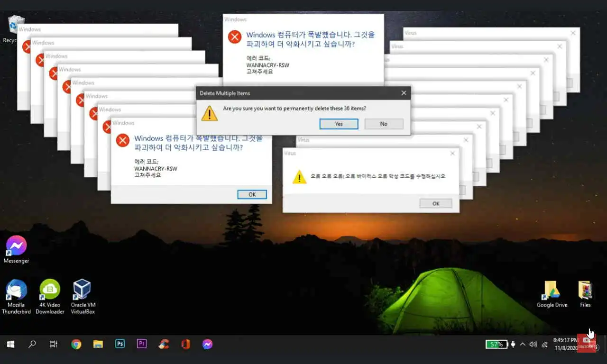The image size is (607, 364).
Task: Open File Explorer from the taskbar
Action: click(x=98, y=344)
